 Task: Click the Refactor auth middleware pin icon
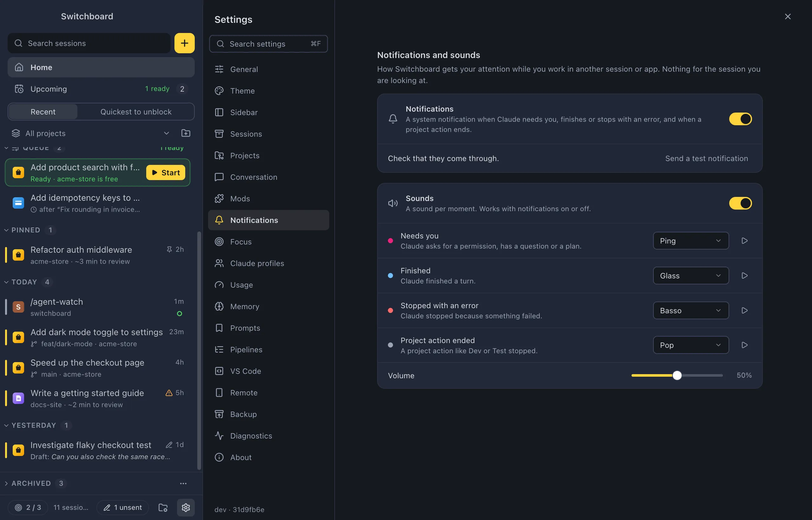tap(169, 249)
